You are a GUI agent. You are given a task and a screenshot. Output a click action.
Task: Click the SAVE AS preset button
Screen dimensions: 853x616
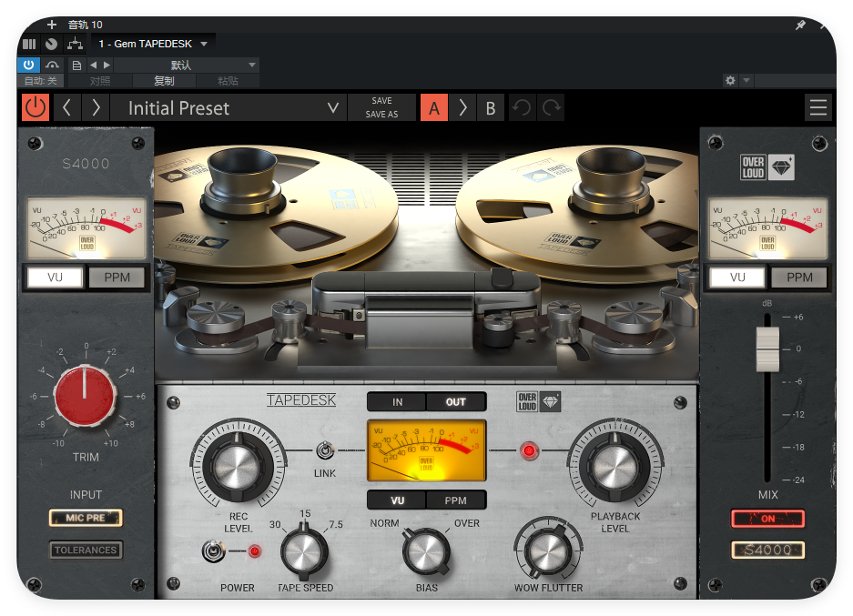coord(381,114)
